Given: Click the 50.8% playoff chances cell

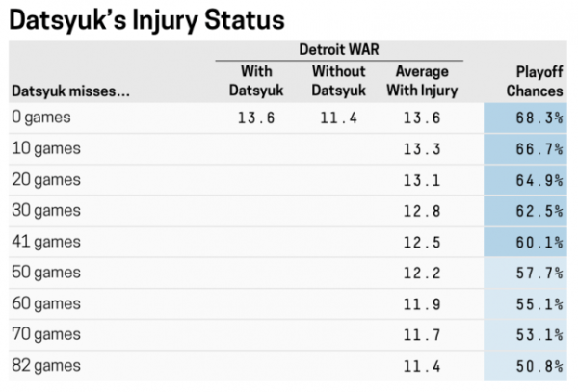Looking at the screenshot, I should pos(539,366).
